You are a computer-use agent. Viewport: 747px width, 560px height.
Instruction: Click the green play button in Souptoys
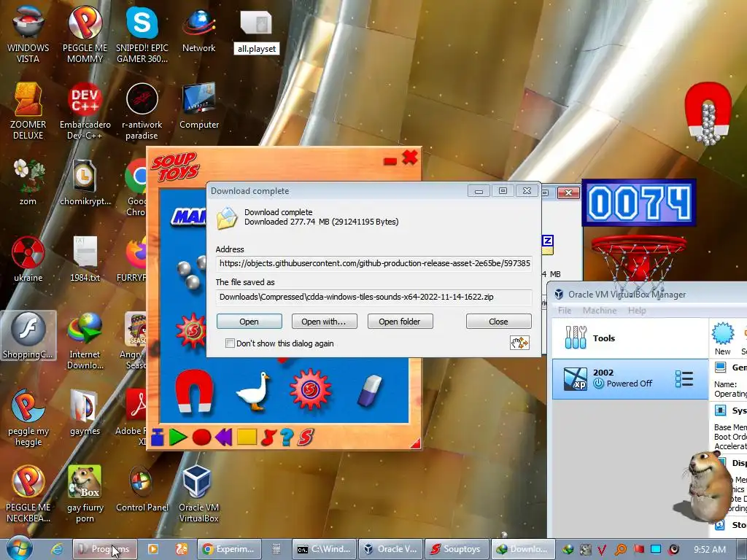[x=178, y=437]
